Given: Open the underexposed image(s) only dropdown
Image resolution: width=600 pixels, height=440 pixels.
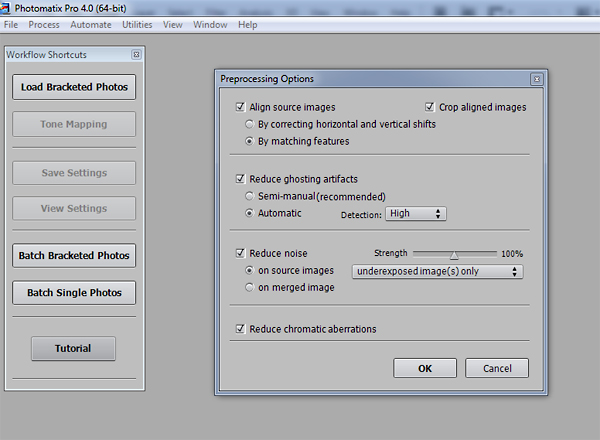Looking at the screenshot, I should click(437, 272).
